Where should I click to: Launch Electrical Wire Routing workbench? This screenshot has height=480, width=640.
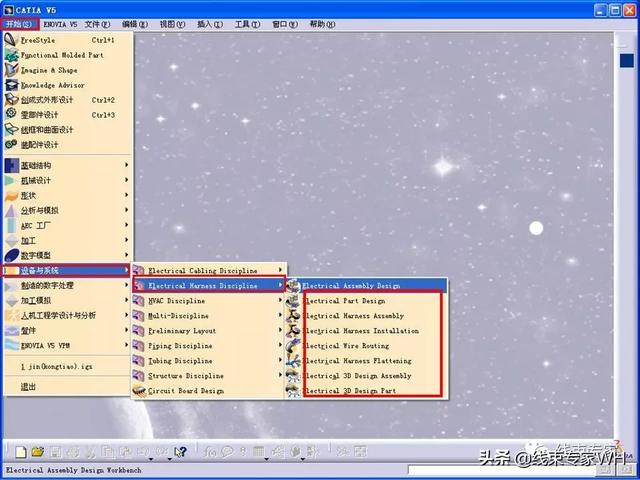367,346
